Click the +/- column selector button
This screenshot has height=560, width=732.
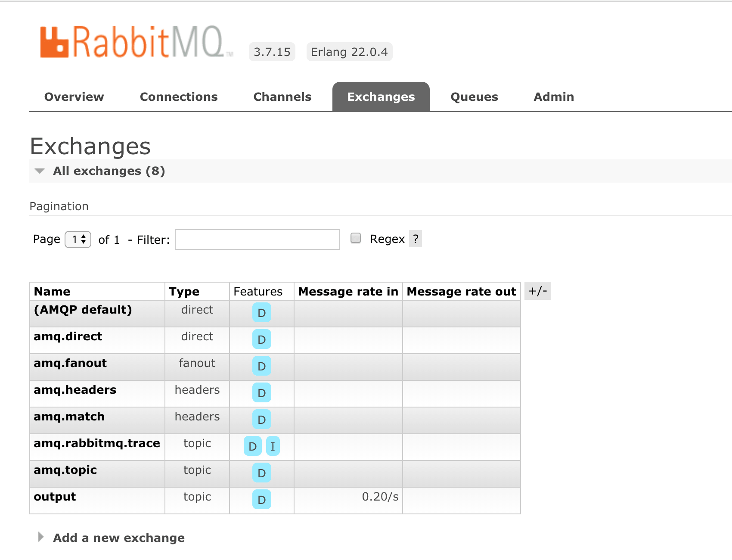coord(537,291)
